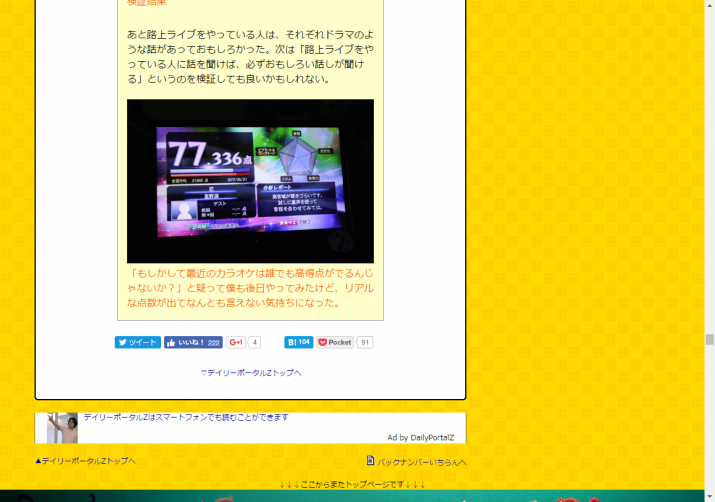Viewport: 715px width, 502px height.
Task: Click the scrollbar down arrow
Action: (709, 495)
